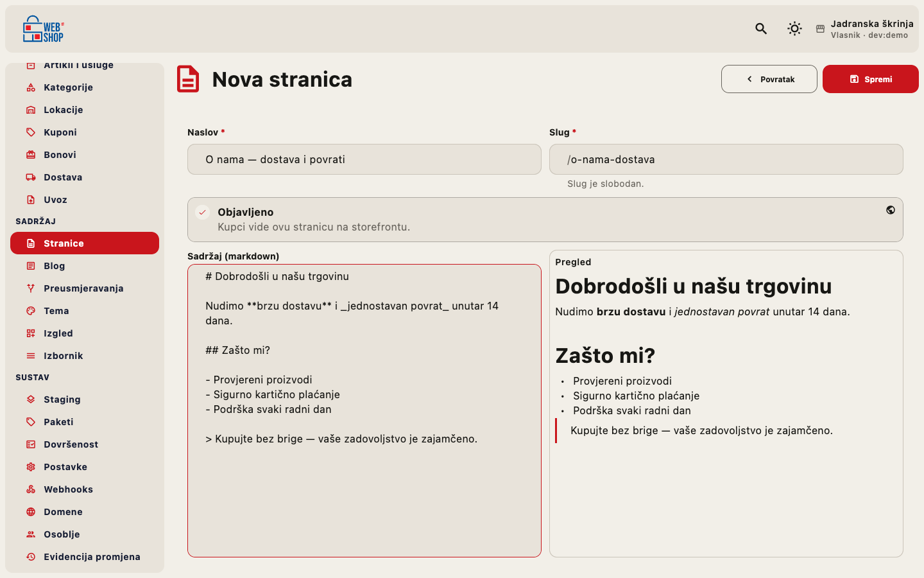Click the Tema palette icon
This screenshot has height=578, width=924.
click(31, 311)
